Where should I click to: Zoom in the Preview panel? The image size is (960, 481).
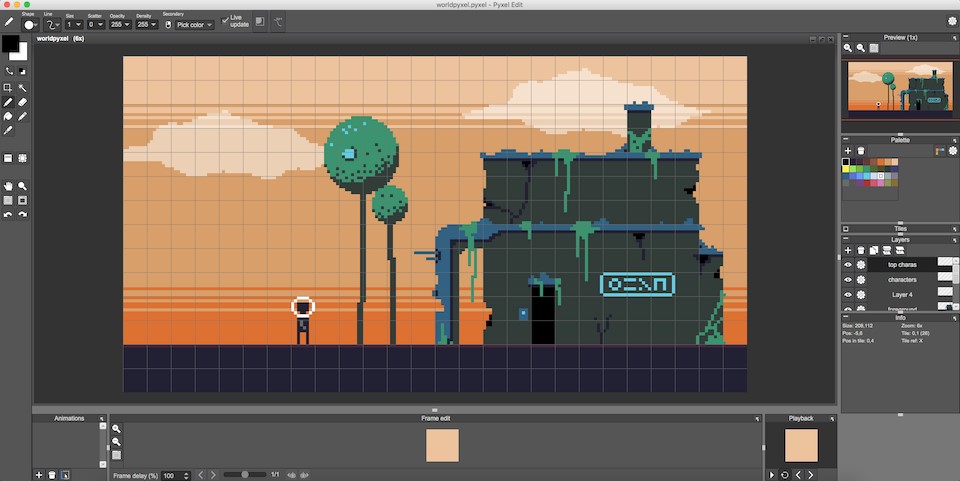pos(848,48)
